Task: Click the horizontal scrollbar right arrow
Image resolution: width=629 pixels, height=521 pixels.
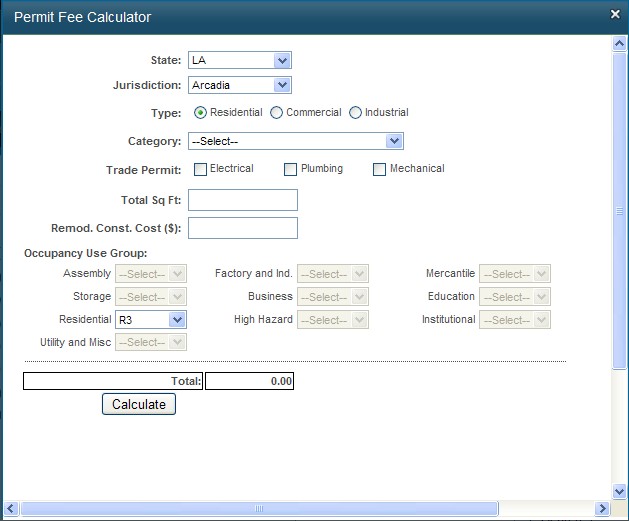Action: tap(603, 509)
